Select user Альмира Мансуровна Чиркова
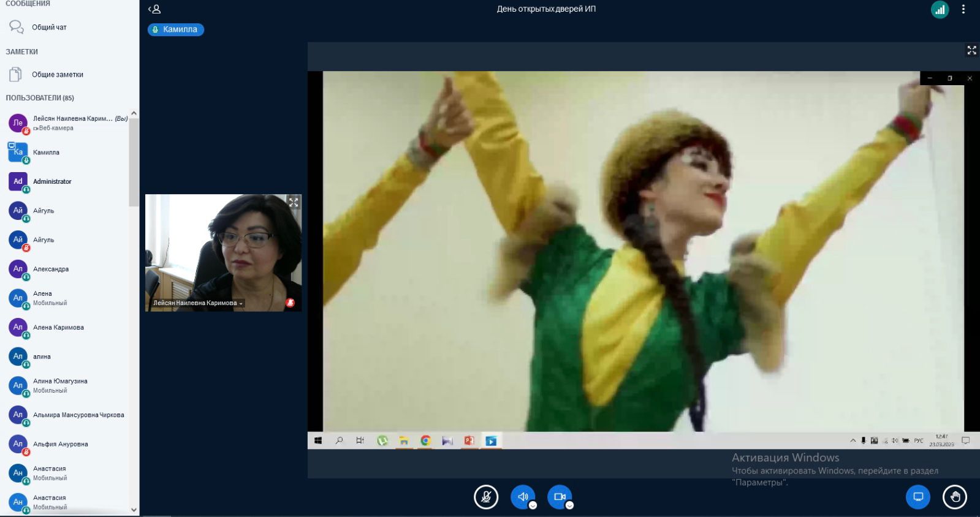The height and width of the screenshot is (517, 980). pos(78,415)
